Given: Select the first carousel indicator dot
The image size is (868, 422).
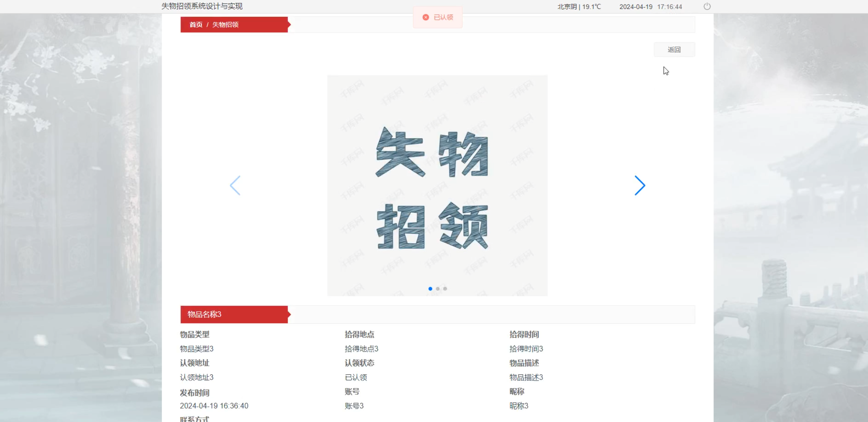Looking at the screenshot, I should click(x=430, y=289).
